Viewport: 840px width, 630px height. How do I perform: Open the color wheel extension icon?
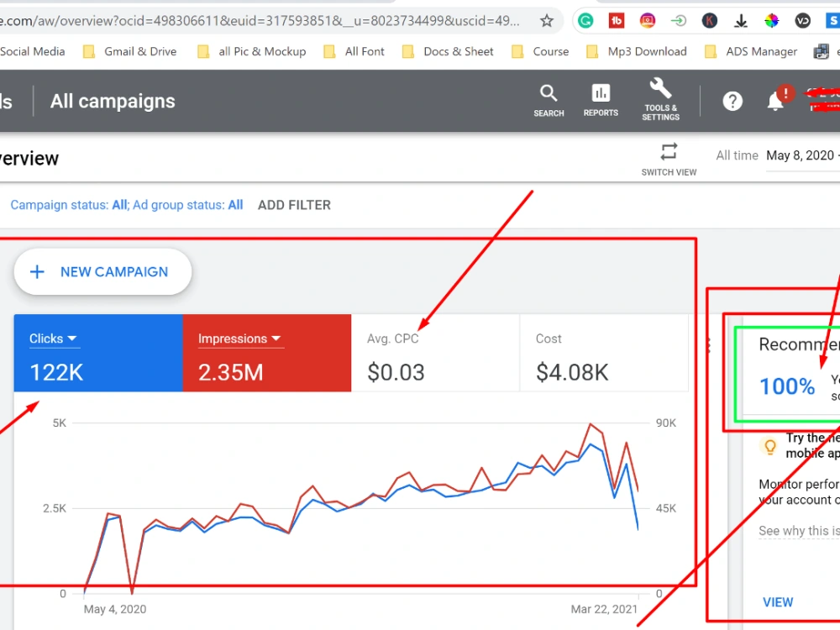tap(771, 21)
